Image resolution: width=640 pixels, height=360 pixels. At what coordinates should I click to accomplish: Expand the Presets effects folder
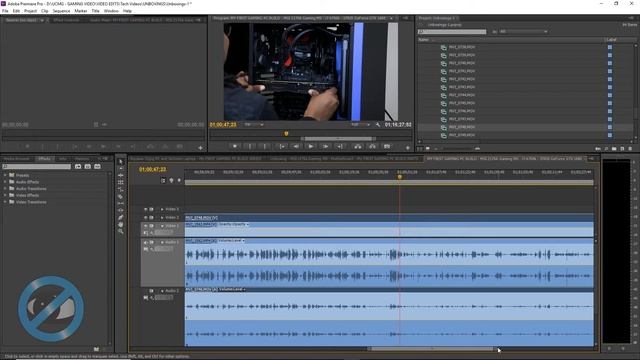[5, 175]
